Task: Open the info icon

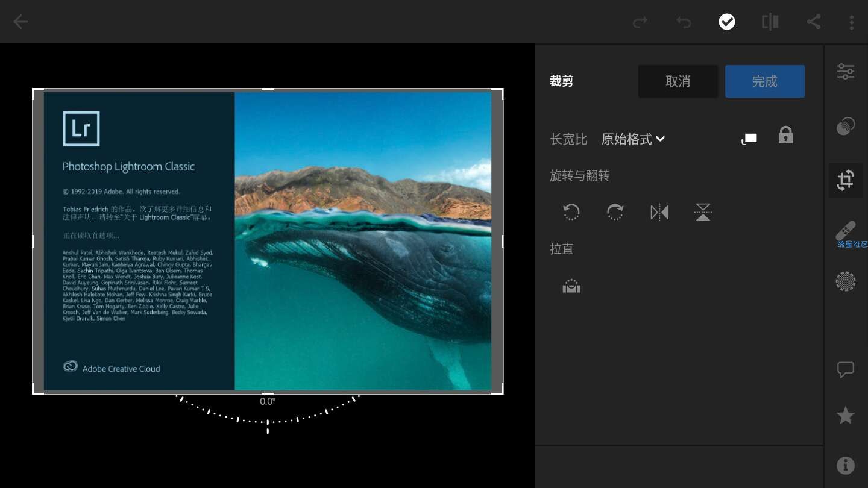Action: [846, 465]
